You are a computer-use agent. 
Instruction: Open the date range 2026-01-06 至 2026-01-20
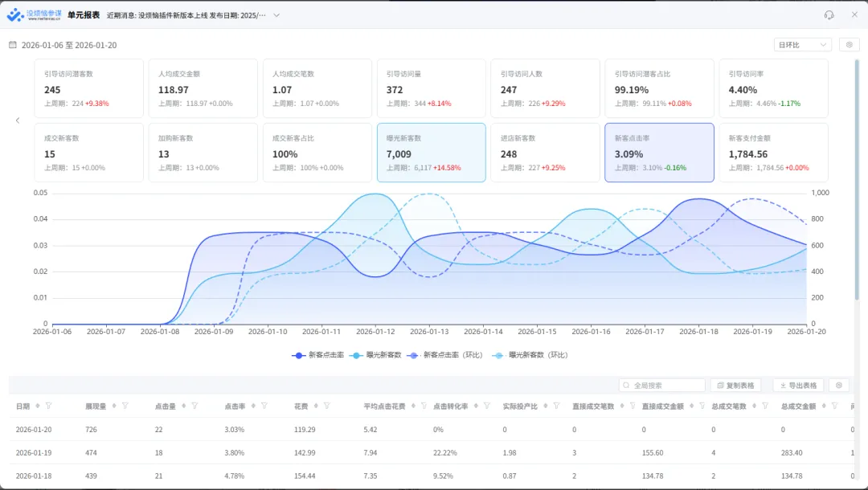click(x=69, y=45)
